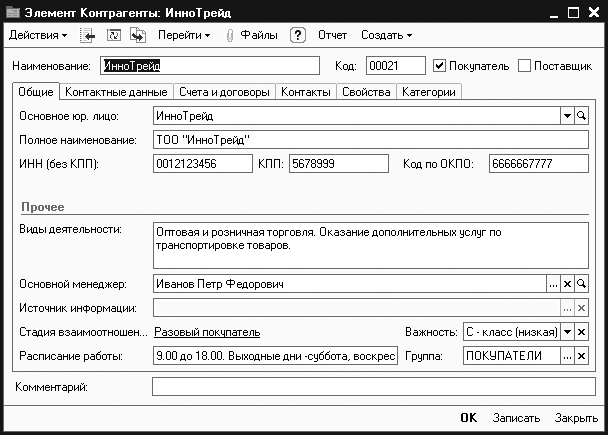This screenshot has height=435, width=608.
Task: Click the Комментарий input field
Action: tap(374, 387)
